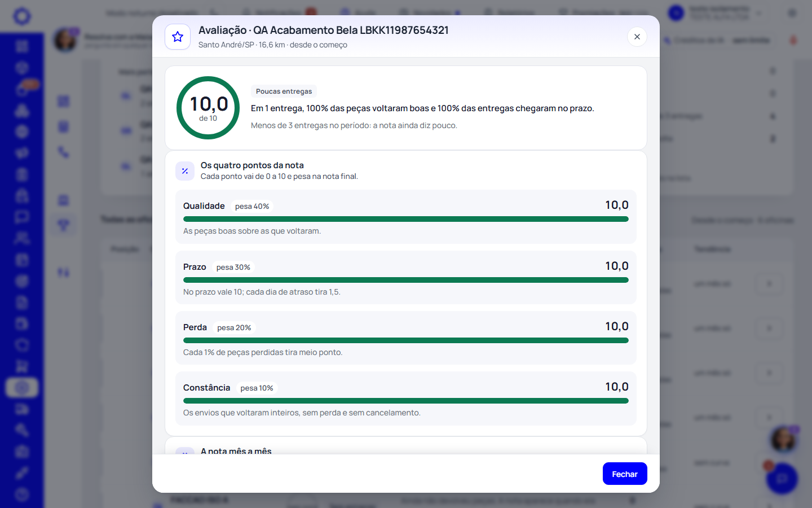The width and height of the screenshot is (812, 508).
Task: Click the star icon in the dialog header
Action: 178,37
